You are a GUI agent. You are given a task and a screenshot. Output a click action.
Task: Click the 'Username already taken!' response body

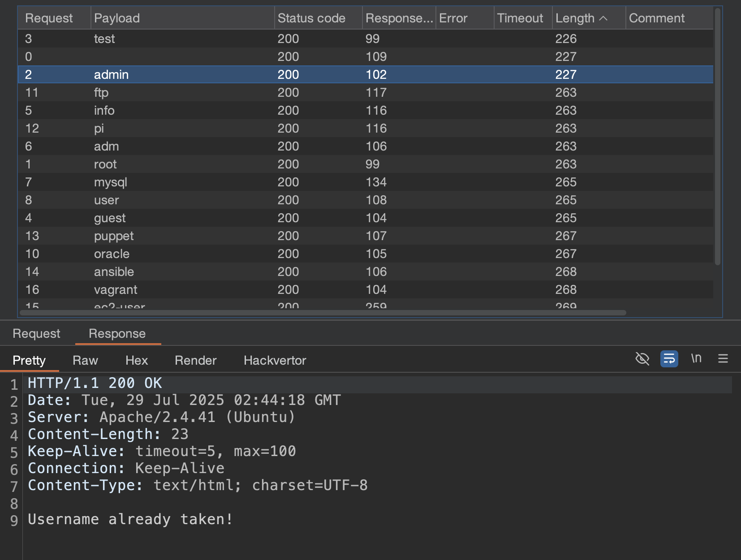(130, 519)
